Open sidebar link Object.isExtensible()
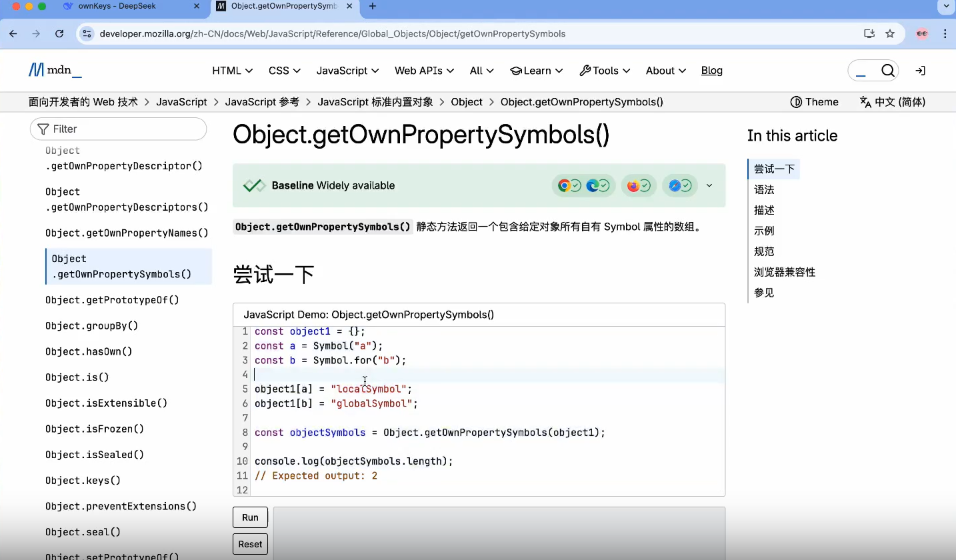This screenshot has height=560, width=956. point(107,403)
